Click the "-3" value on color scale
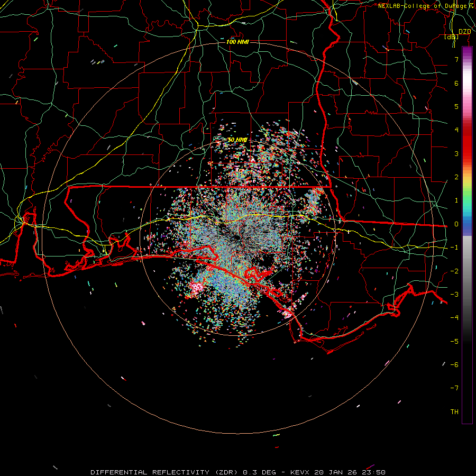 coord(454,295)
